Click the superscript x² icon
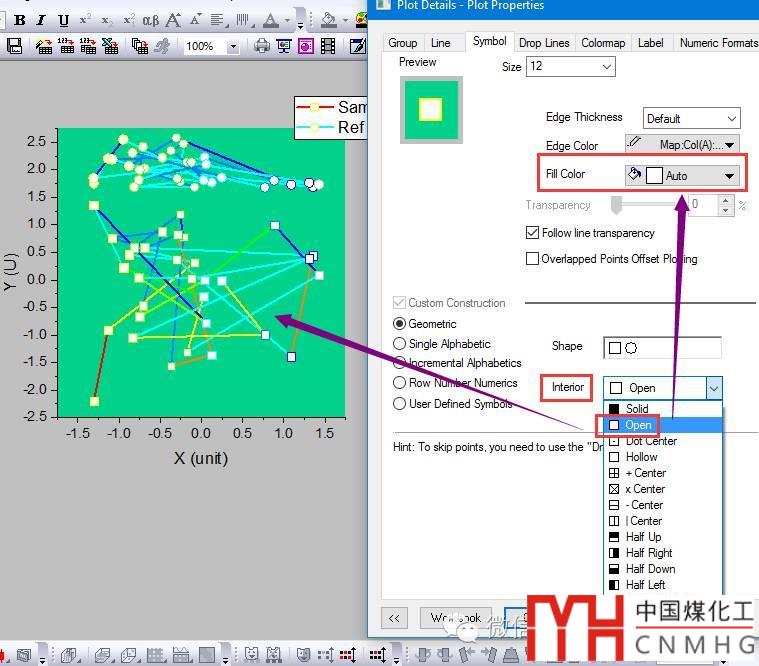759x666 pixels. point(86,20)
